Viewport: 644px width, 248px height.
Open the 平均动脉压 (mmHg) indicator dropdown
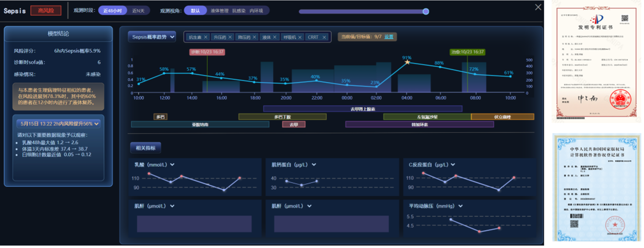point(461,206)
